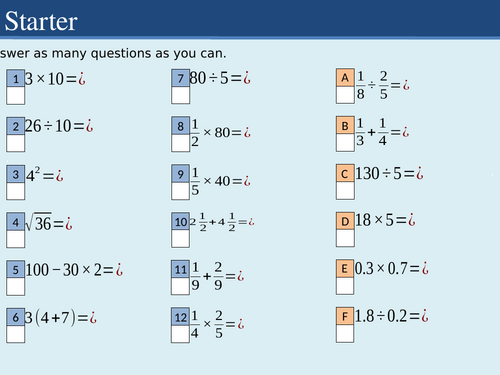Viewport: 500px width, 375px height.
Task: Click the answer box under letter E
Action: [x=345, y=286]
